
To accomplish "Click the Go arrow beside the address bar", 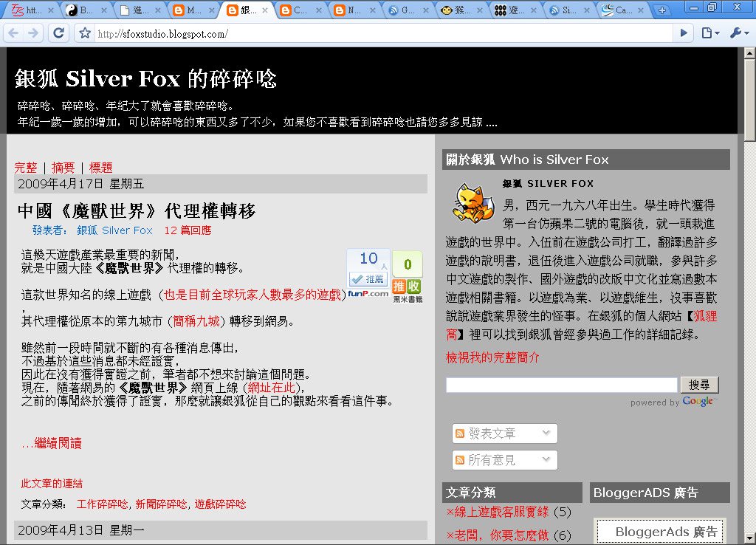I will [684, 32].
